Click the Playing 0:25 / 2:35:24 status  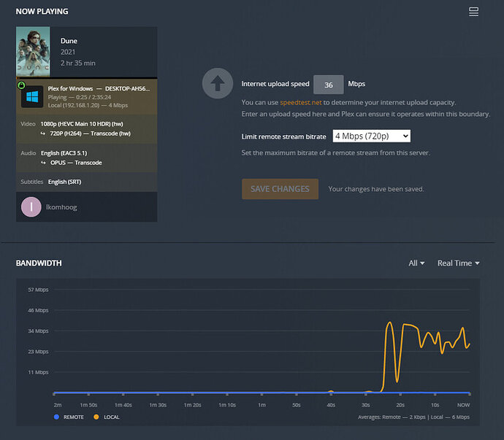coord(80,97)
